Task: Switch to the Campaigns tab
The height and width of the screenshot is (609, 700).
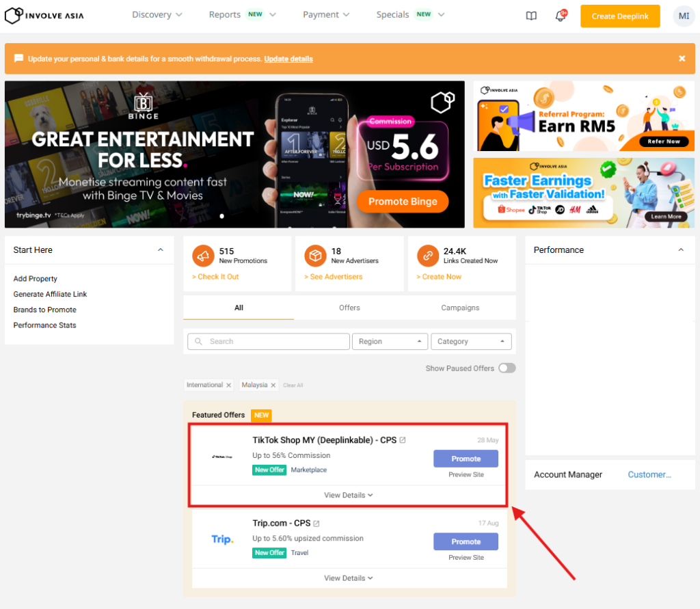Action: pyautogui.click(x=460, y=308)
